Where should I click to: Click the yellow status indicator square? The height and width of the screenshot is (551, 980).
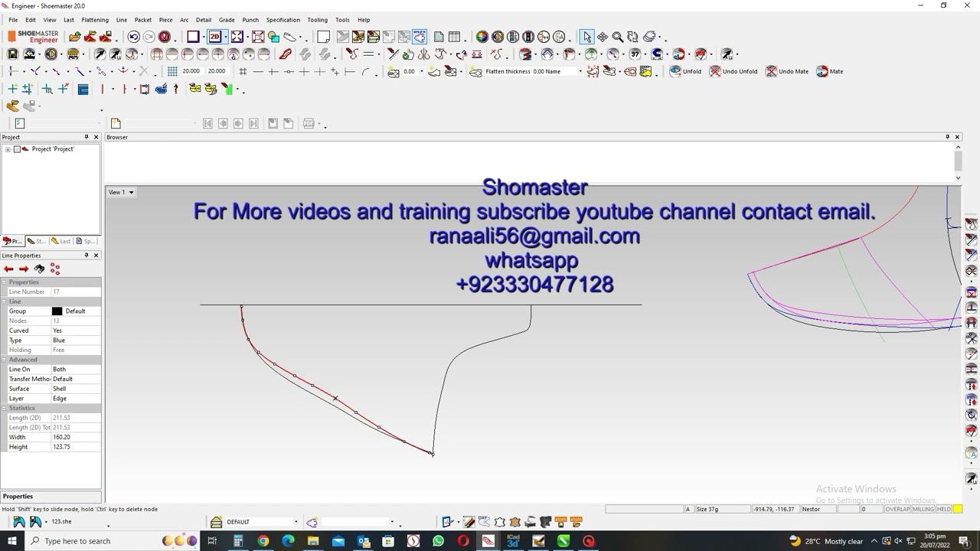[958, 509]
